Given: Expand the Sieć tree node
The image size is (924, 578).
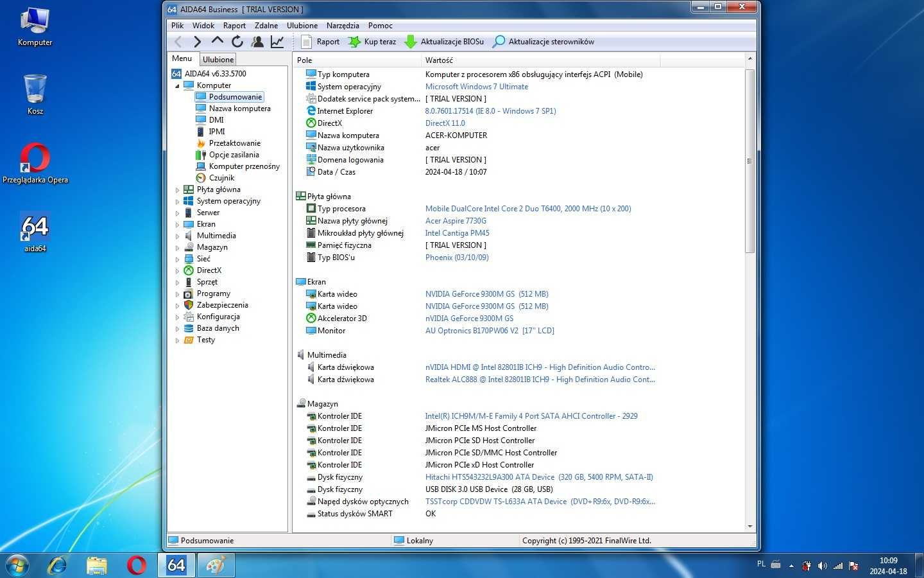Looking at the screenshot, I should tap(177, 259).
